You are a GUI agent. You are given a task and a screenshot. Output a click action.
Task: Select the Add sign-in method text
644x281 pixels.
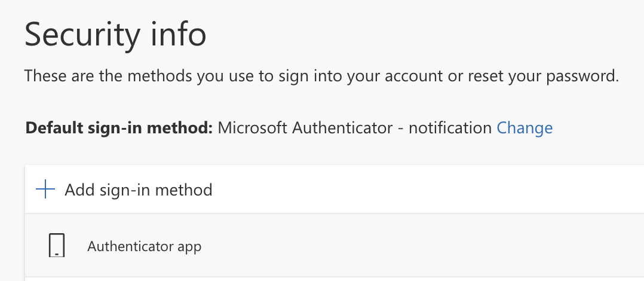tap(139, 190)
